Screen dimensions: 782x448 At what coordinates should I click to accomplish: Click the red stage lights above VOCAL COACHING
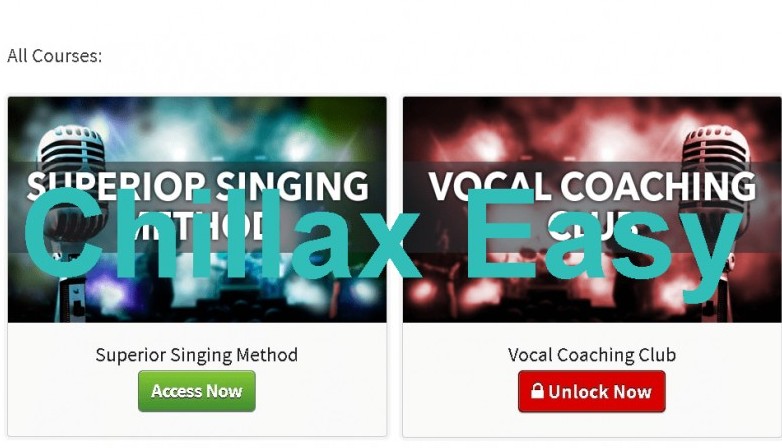(549, 131)
